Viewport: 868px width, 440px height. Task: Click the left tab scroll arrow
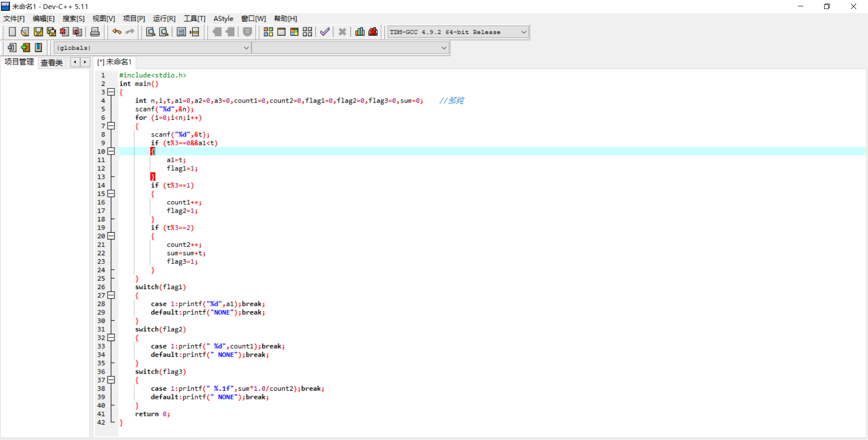click(x=75, y=62)
